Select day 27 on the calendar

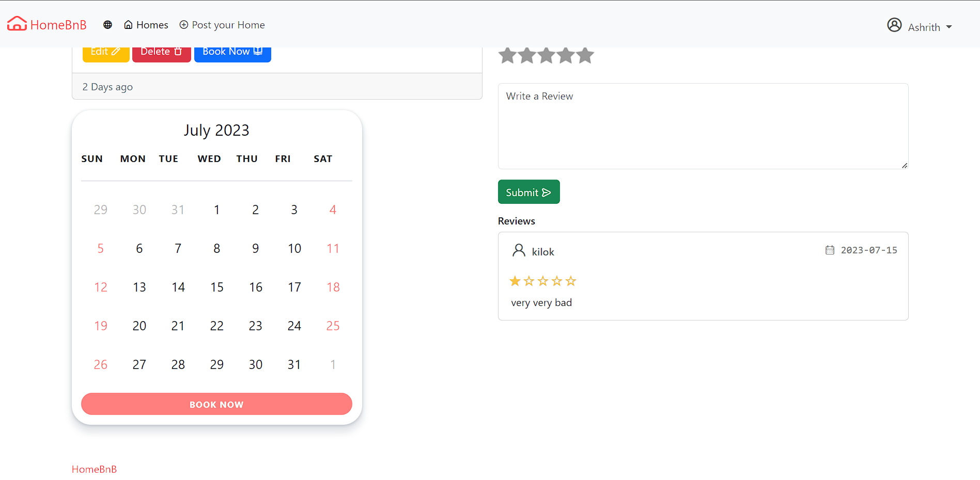click(x=139, y=364)
